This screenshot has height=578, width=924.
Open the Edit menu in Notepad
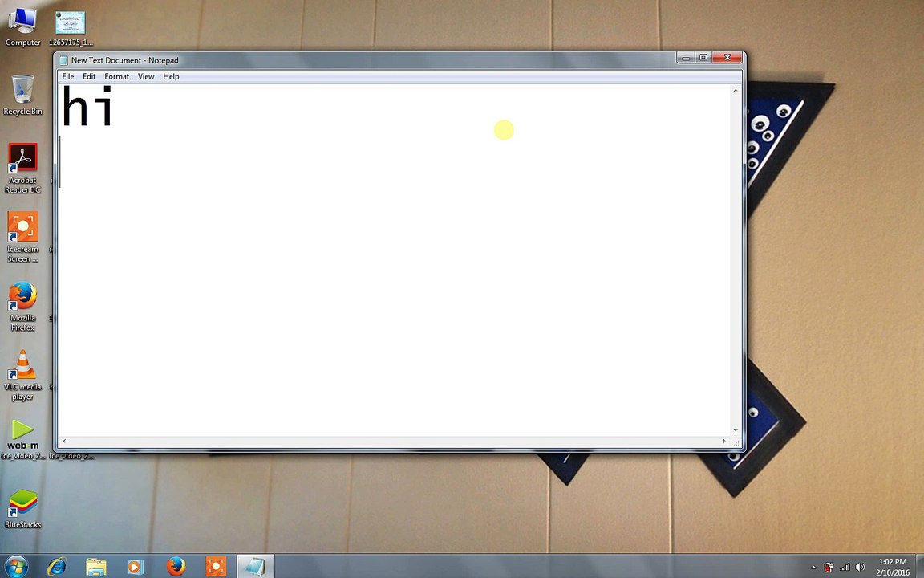(x=89, y=77)
